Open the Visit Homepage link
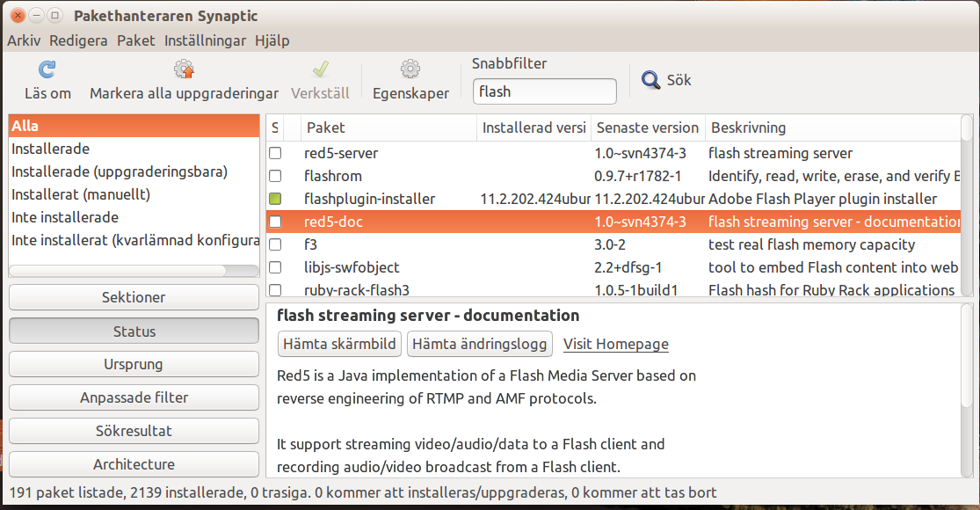The height and width of the screenshot is (510, 980). pyautogui.click(x=615, y=344)
